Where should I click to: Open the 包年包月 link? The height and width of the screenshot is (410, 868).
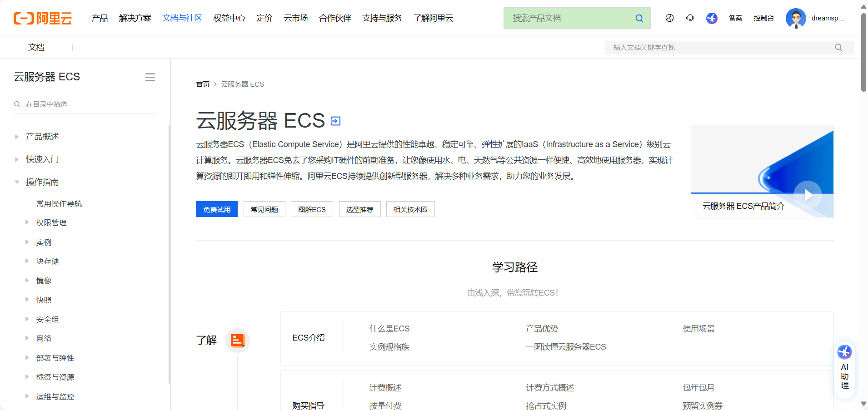pos(698,388)
